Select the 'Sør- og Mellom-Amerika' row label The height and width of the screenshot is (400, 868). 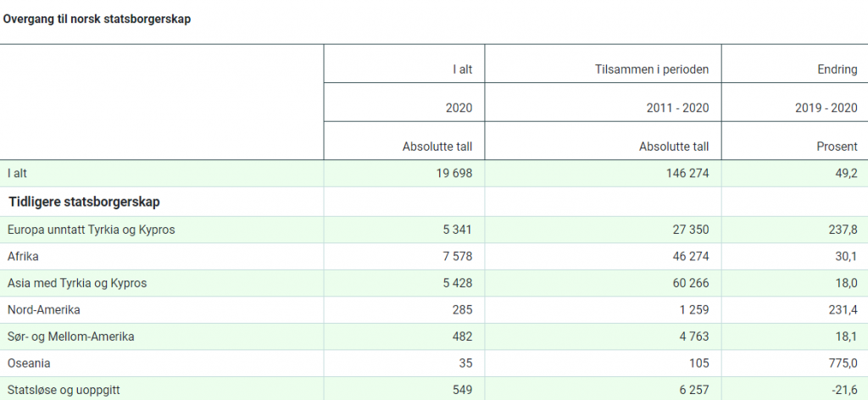(71, 336)
